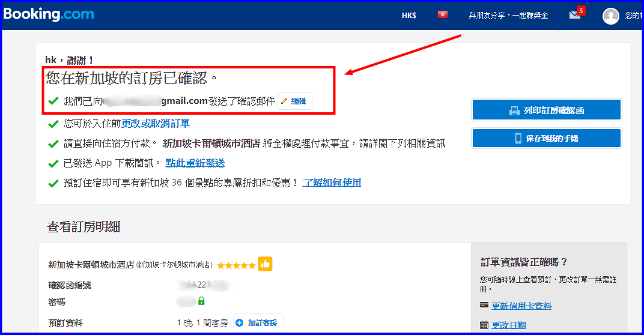This screenshot has height=335, width=644.
Task: Open the Booking.com home logo
Action: point(49,14)
